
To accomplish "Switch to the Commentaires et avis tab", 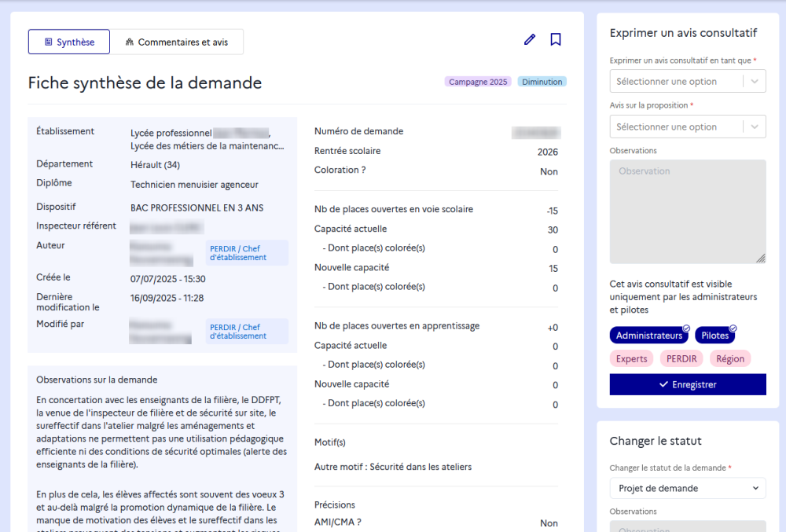I will coord(177,42).
